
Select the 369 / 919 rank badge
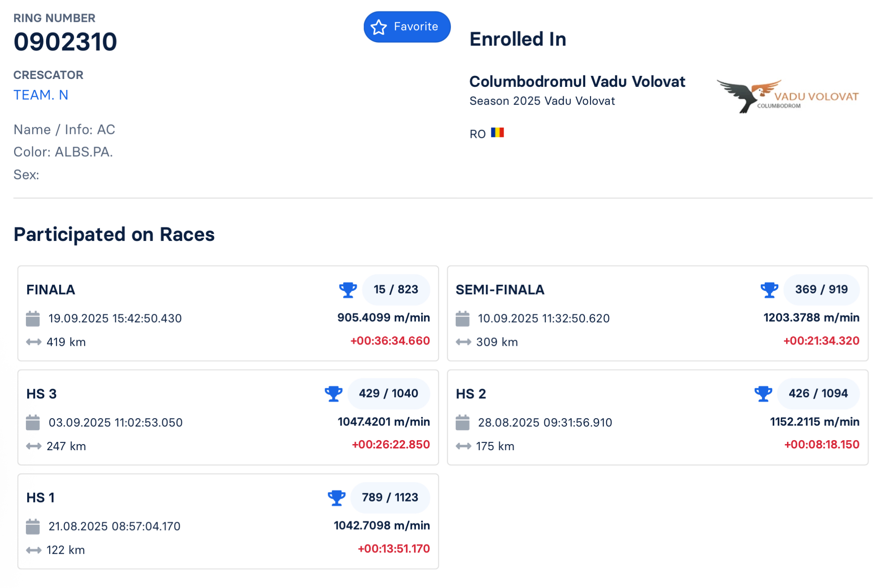click(x=821, y=290)
